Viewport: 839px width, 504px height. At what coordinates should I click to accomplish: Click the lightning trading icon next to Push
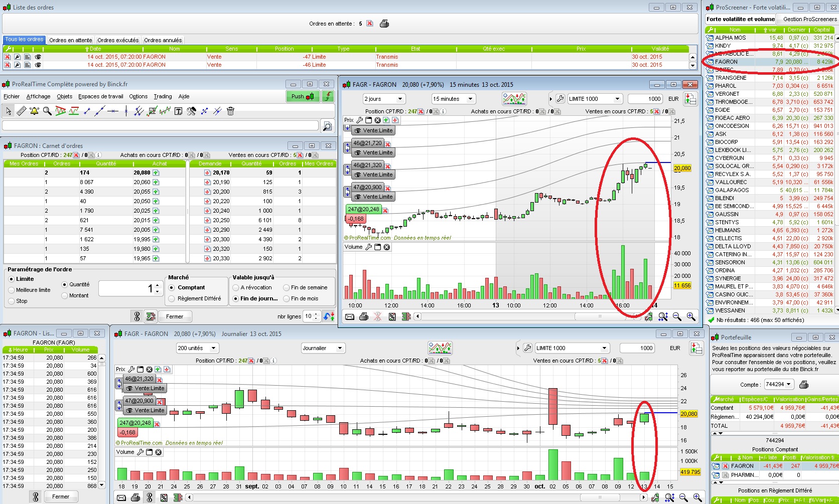(328, 96)
